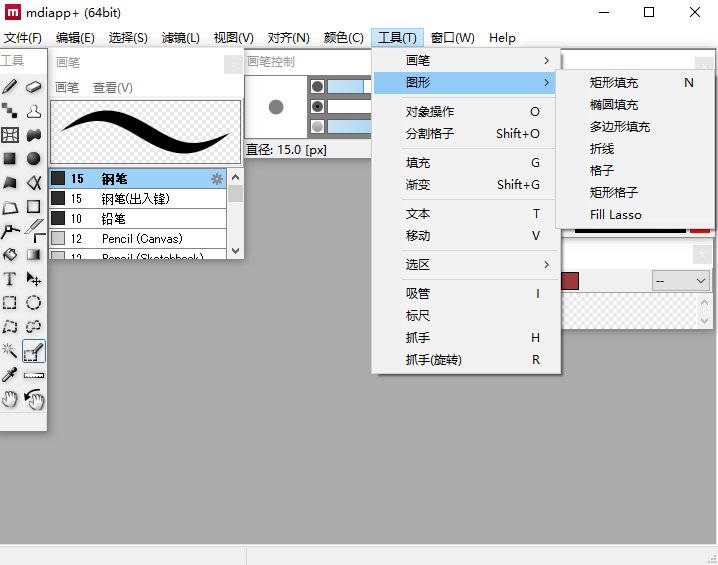Select the text T tool
The height and width of the screenshot is (565, 718).
coord(10,279)
